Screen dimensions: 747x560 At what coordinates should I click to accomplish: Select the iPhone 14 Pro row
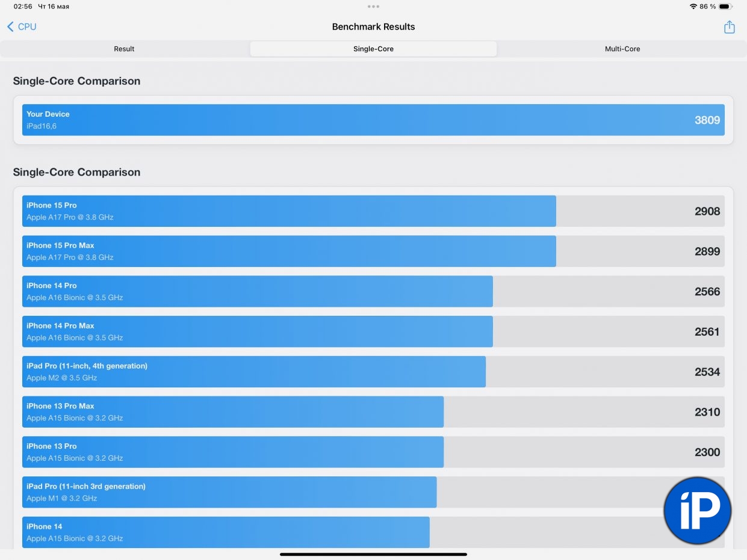click(373, 292)
